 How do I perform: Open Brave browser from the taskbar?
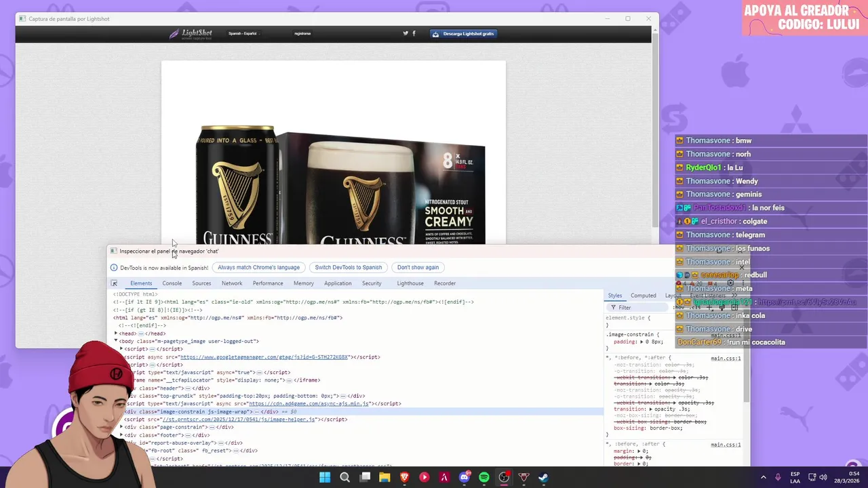(x=405, y=477)
